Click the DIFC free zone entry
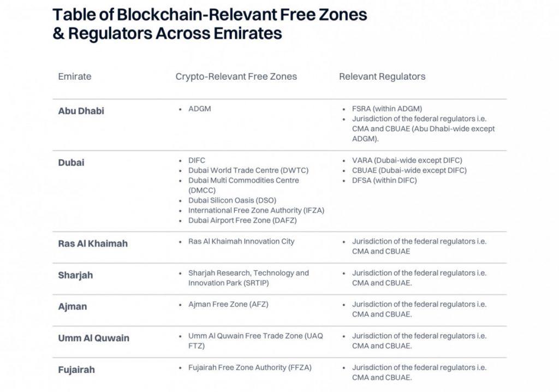The width and height of the screenshot is (559, 392). 197,161
